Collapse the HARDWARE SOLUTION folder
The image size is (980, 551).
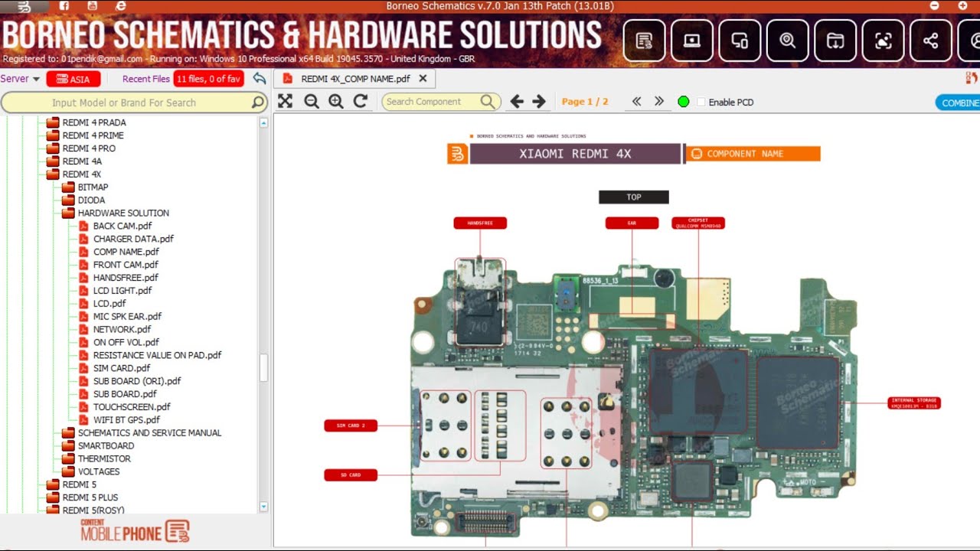coord(68,214)
